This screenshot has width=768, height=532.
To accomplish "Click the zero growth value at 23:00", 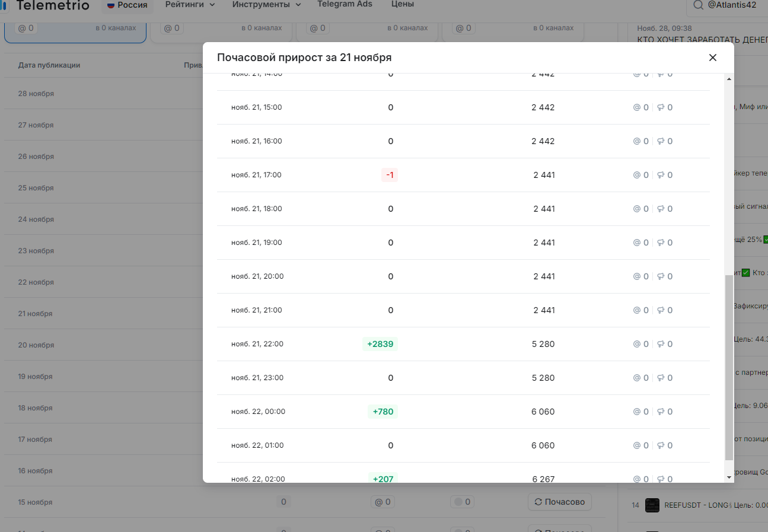I will [390, 378].
